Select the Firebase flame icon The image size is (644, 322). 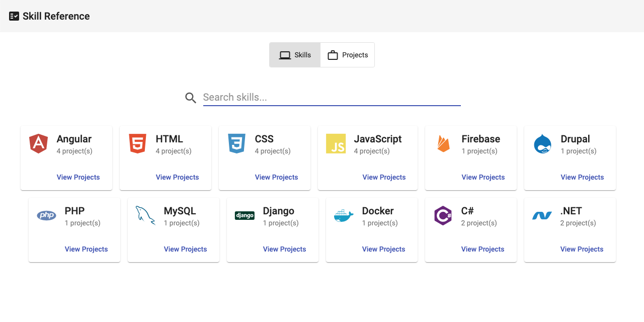(443, 144)
